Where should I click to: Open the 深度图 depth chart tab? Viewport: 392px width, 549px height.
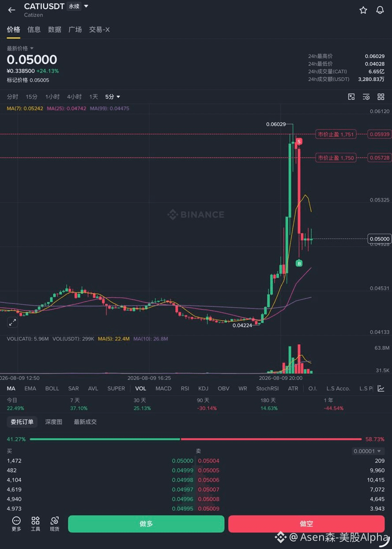[x=53, y=422]
